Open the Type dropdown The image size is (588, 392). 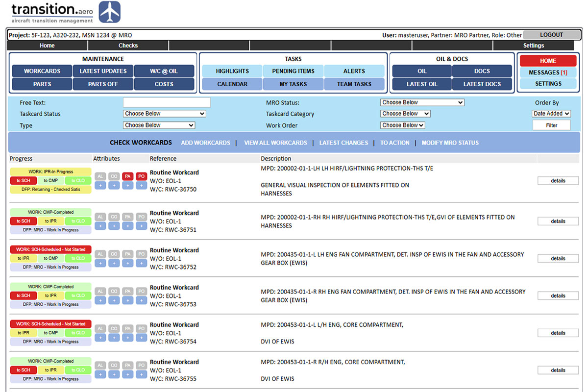(x=159, y=125)
